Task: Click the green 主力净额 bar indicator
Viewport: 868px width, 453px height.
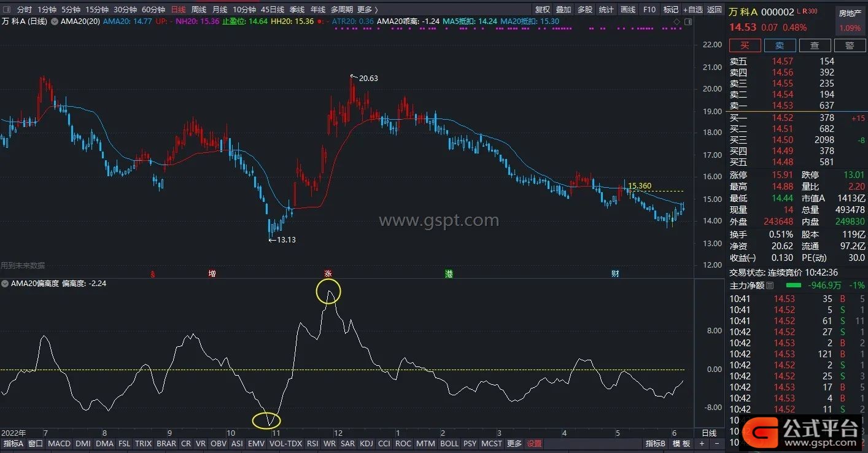Action: 794,285
